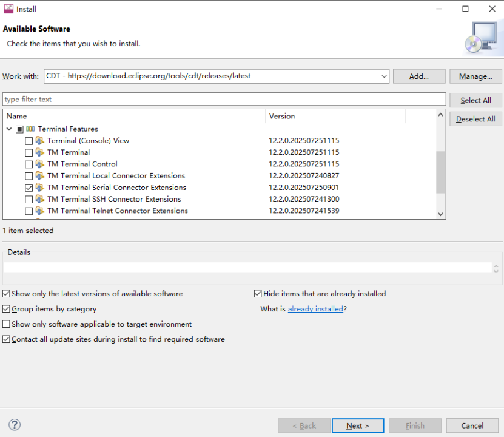Screen dimensions: 504x437
Task: Click the TM Terminal Control feature icon
Action: (40, 164)
